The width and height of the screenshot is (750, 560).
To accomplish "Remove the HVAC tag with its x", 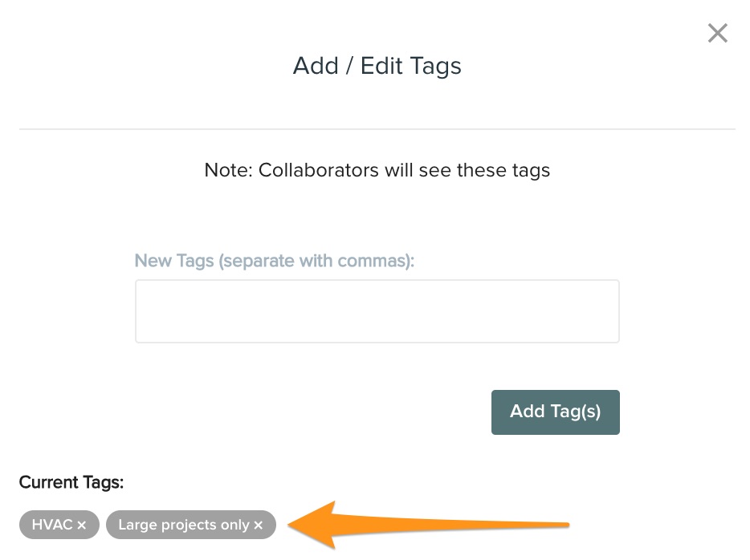I will pos(82,526).
